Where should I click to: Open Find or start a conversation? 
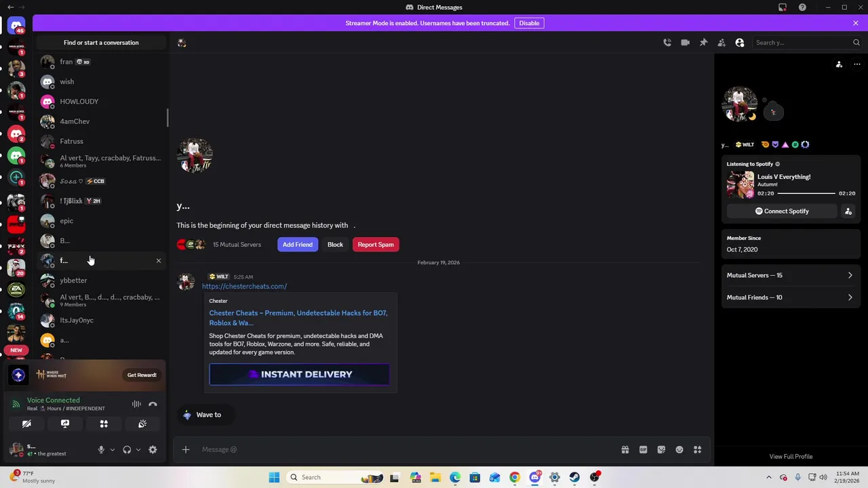(101, 43)
